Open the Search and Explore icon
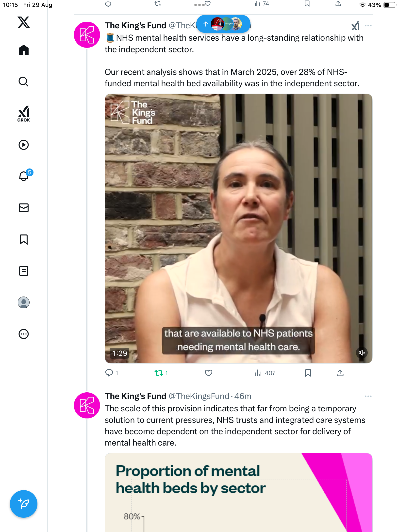The height and width of the screenshot is (532, 399). coord(24,82)
